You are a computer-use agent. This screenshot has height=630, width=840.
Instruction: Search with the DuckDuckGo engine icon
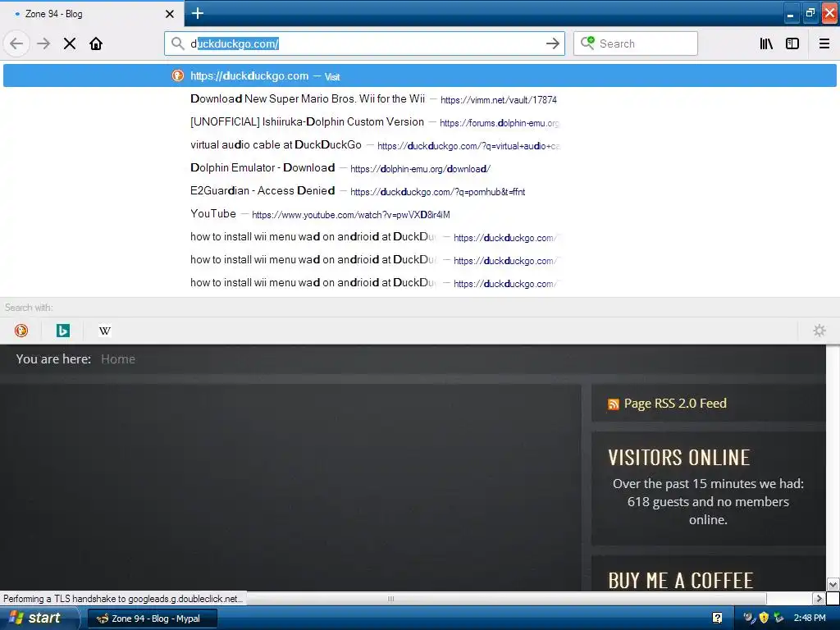[21, 331]
